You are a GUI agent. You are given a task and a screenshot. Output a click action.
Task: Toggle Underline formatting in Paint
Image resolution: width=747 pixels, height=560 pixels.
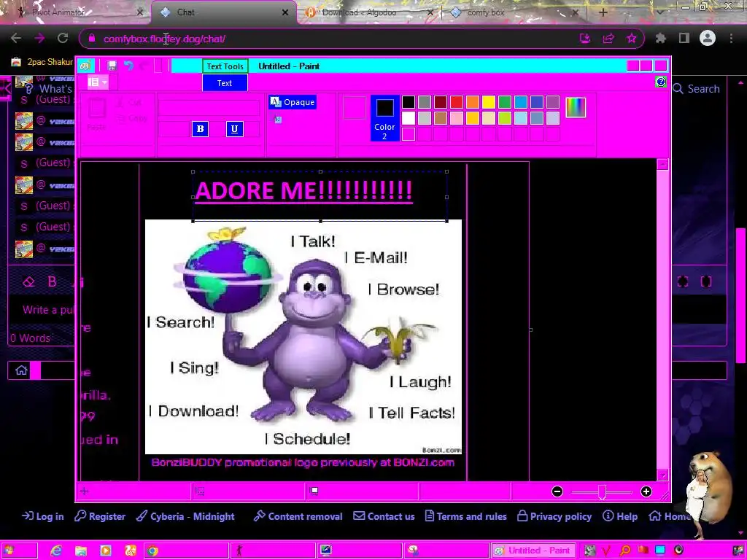[234, 128]
